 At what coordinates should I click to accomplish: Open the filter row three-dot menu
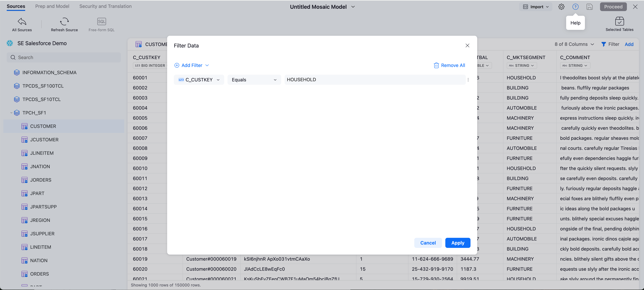468,80
